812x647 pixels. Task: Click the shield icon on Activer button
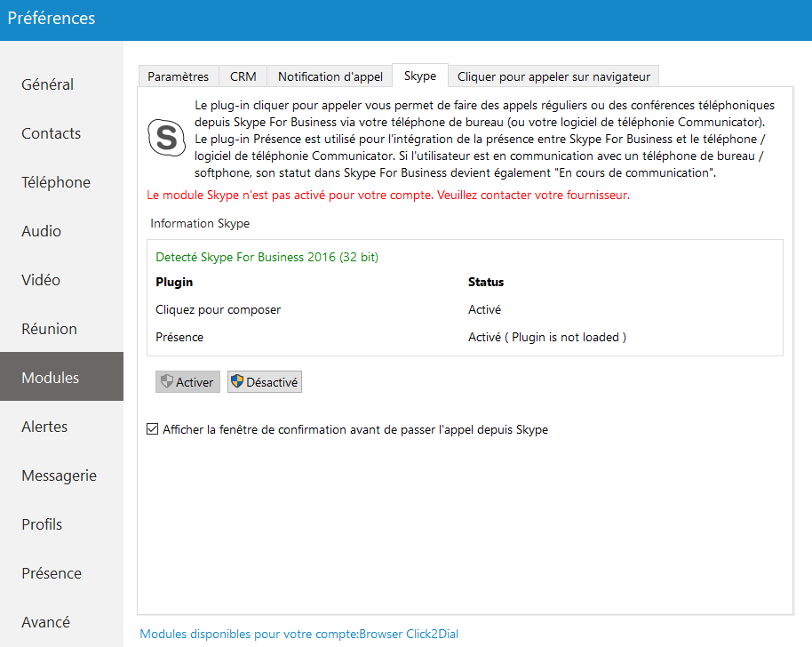click(167, 382)
